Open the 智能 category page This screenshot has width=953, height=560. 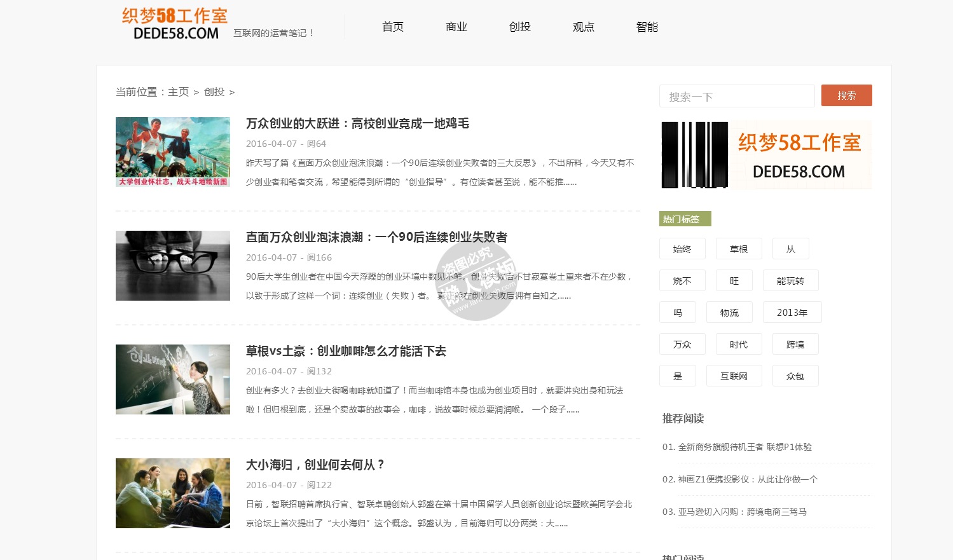click(x=647, y=27)
